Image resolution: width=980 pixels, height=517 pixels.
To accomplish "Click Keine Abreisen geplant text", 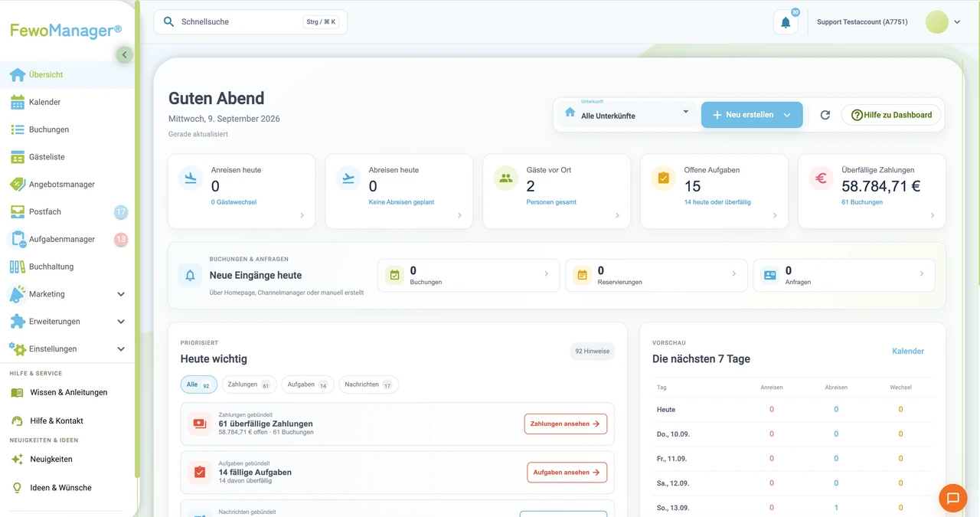I will pos(401,202).
